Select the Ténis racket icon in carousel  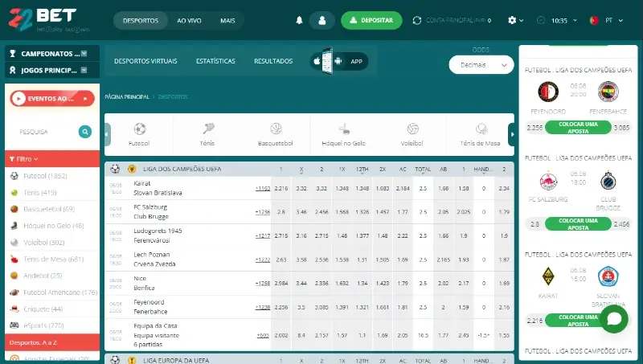click(208, 129)
